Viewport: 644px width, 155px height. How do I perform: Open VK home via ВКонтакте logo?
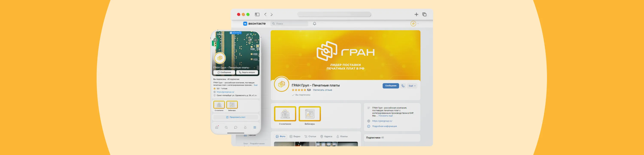click(x=254, y=24)
